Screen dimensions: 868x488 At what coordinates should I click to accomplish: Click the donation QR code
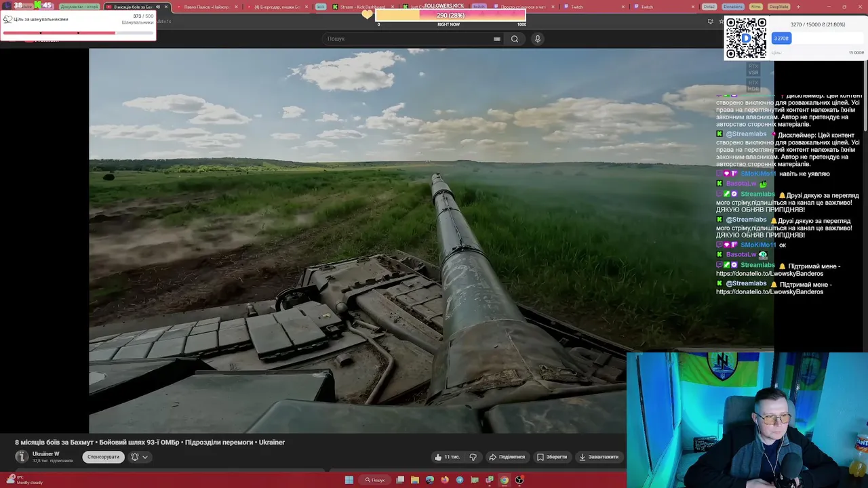click(746, 38)
